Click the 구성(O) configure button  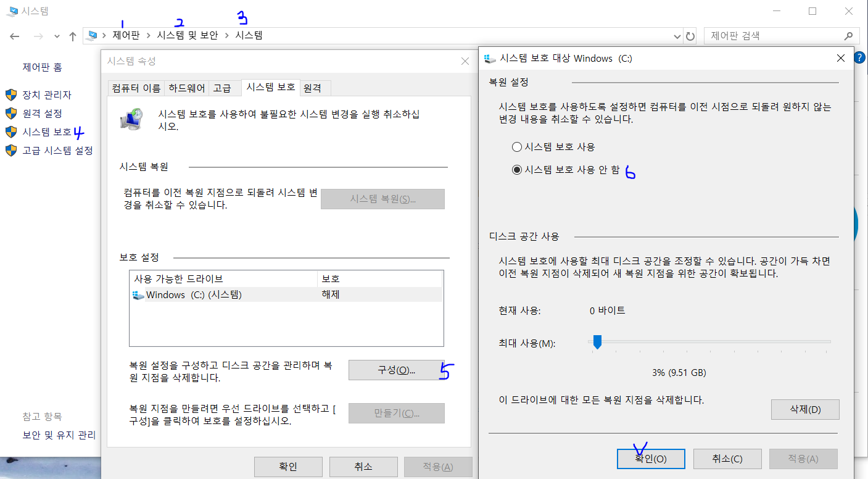[396, 370]
